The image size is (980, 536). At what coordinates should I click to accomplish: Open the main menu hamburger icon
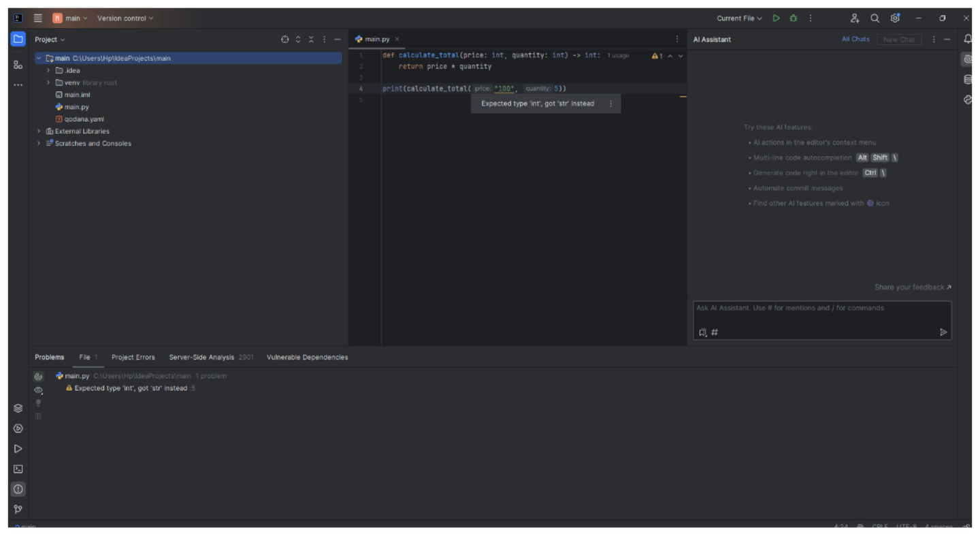(x=38, y=18)
